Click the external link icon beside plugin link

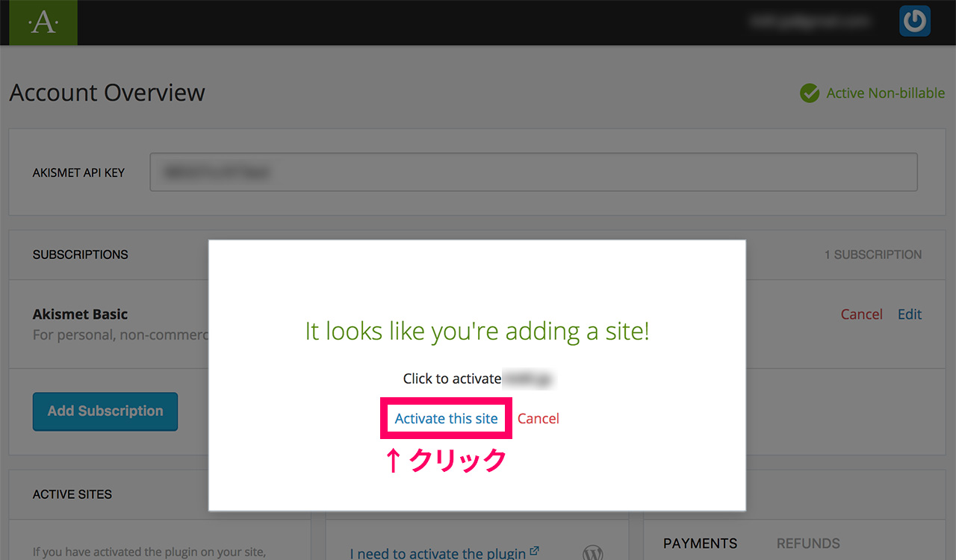[534, 552]
